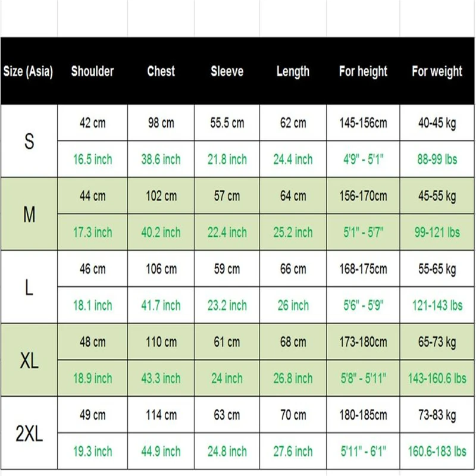
Task: Select the 55.5 cm sleeve cell
Action: 227,123
